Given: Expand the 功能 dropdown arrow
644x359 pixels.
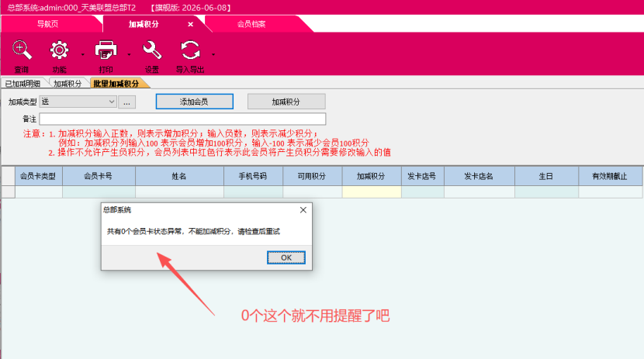Looking at the screenshot, I should tap(82, 54).
